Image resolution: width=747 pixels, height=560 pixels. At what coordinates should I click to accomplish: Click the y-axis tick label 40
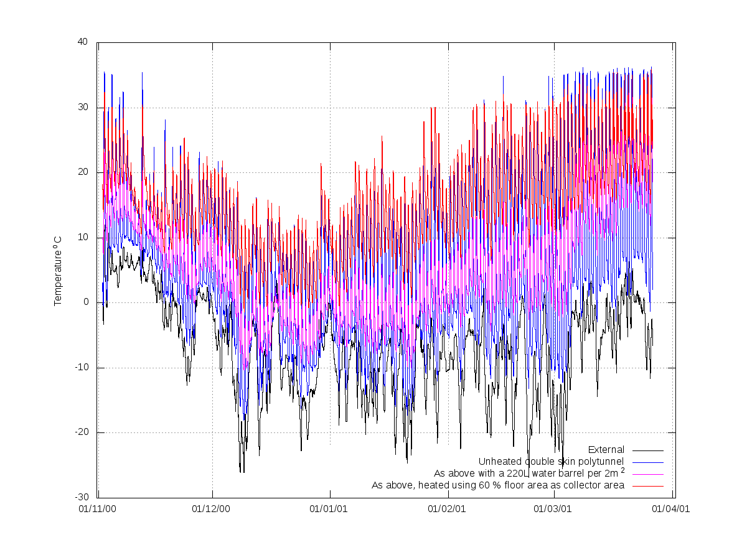point(83,42)
